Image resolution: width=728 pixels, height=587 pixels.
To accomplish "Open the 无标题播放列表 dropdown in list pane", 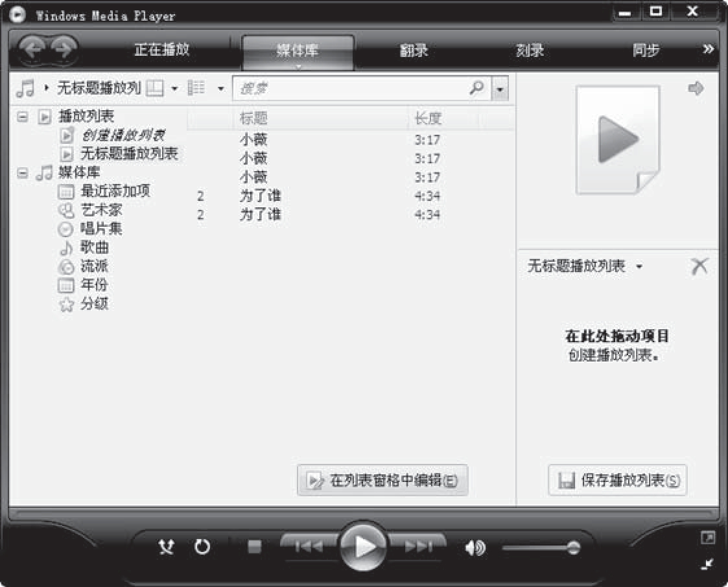I will coord(639,266).
